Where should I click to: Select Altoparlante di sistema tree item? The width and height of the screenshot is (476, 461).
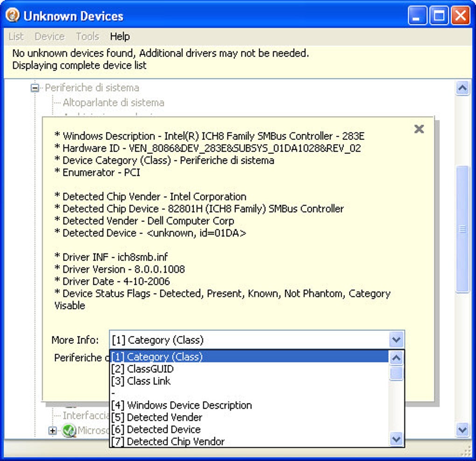(x=113, y=103)
